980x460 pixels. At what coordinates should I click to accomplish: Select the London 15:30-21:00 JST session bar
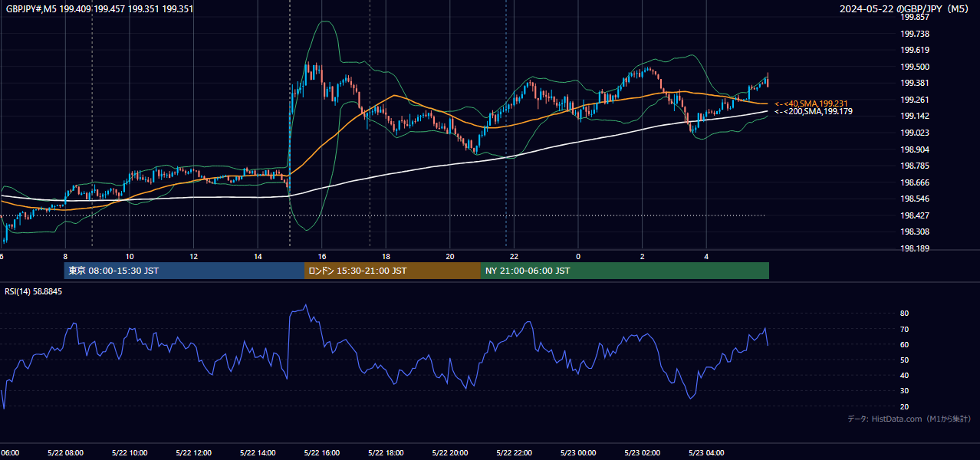[392, 271]
